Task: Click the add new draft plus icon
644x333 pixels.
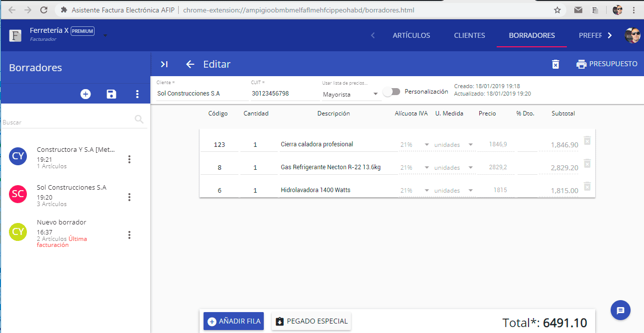Action: click(86, 94)
